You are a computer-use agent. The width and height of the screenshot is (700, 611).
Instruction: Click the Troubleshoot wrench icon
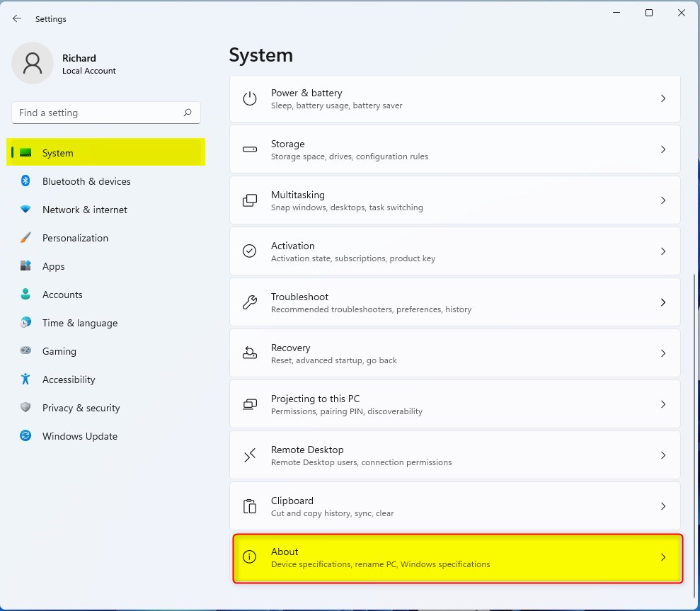coord(250,302)
